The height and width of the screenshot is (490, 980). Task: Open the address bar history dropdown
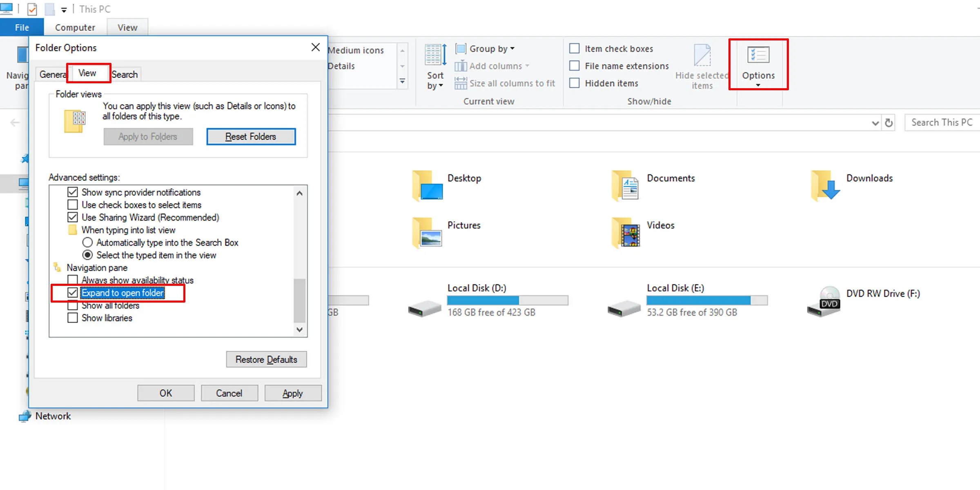coord(875,122)
